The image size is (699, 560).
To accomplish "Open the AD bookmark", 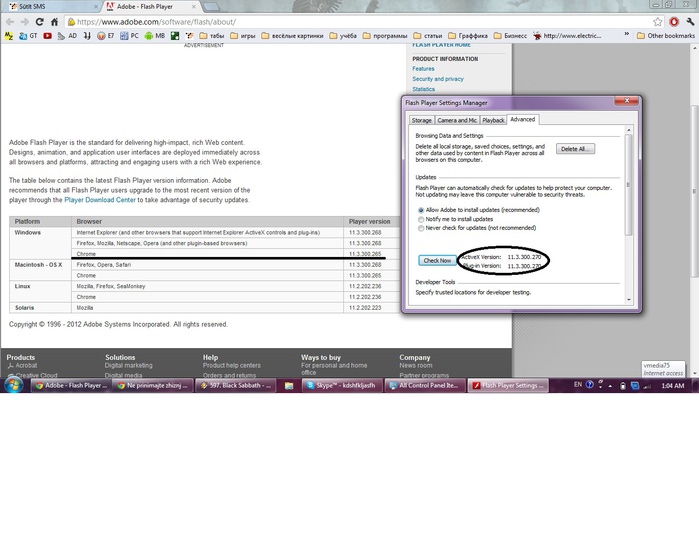I will tap(67, 36).
